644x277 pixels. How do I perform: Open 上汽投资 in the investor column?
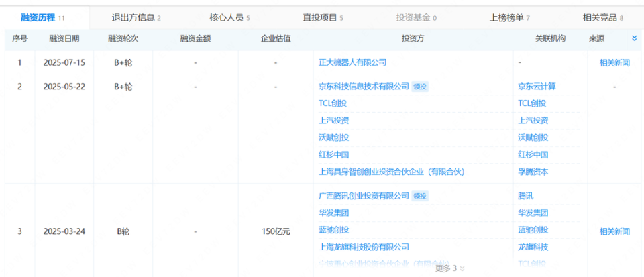click(x=334, y=121)
